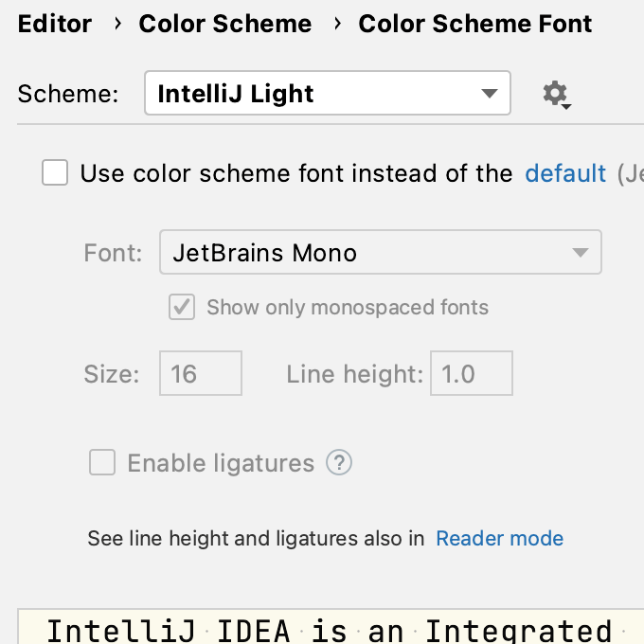Viewport: 644px width, 644px height.
Task: Click the breadcrumb arrow before Color Scheme Font
Action: [x=336, y=24]
